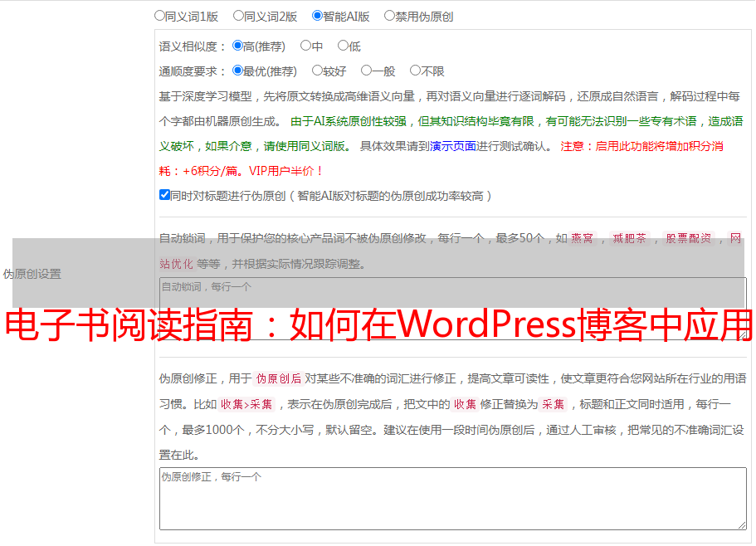Toggle the 同时对标题进行伪原创 checkbox
The height and width of the screenshot is (546, 756).
pyautogui.click(x=164, y=195)
